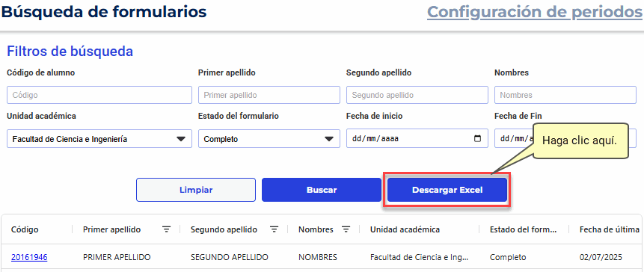This screenshot has height=272, width=644.
Task: Focus the Segundo apellido input field
Action: point(417,95)
